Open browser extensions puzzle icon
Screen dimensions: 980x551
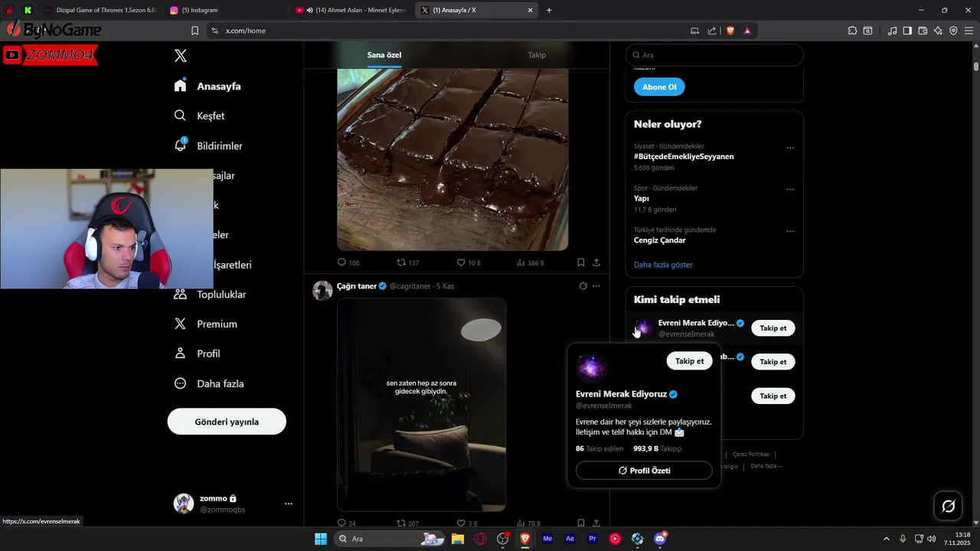pyautogui.click(x=852, y=31)
